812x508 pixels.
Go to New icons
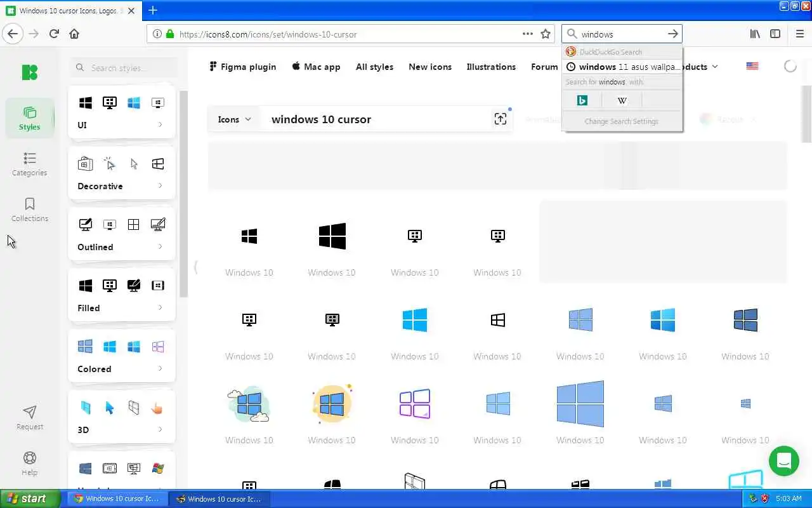[430, 67]
